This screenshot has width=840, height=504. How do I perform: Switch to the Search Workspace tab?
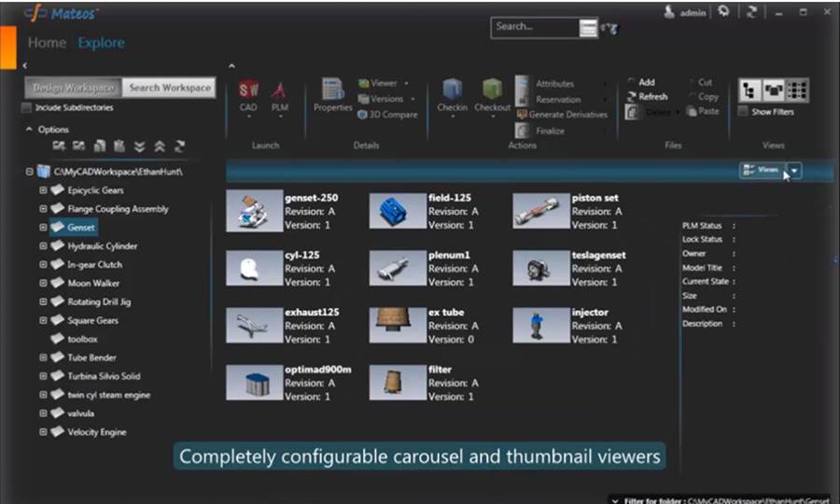pyautogui.click(x=169, y=88)
